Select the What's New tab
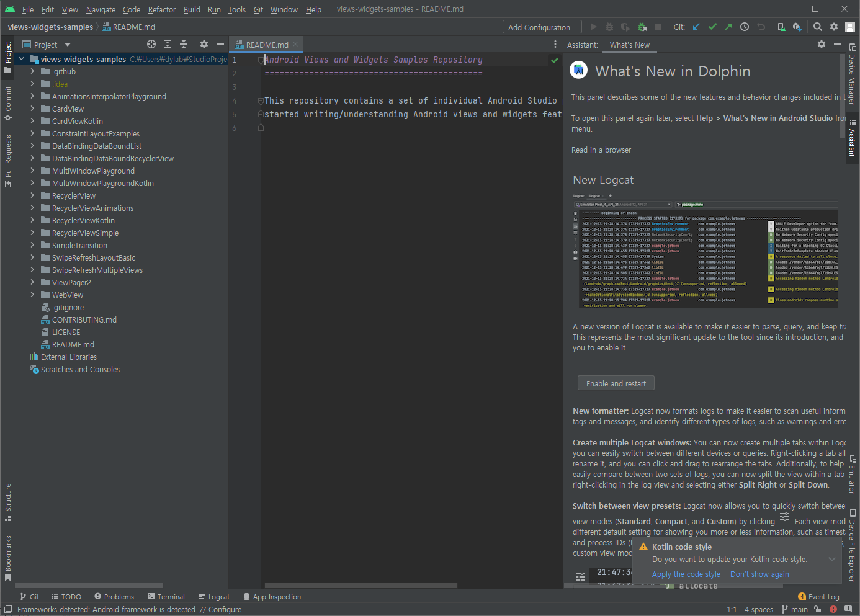Screen dimensions: 860x616 click(629, 45)
